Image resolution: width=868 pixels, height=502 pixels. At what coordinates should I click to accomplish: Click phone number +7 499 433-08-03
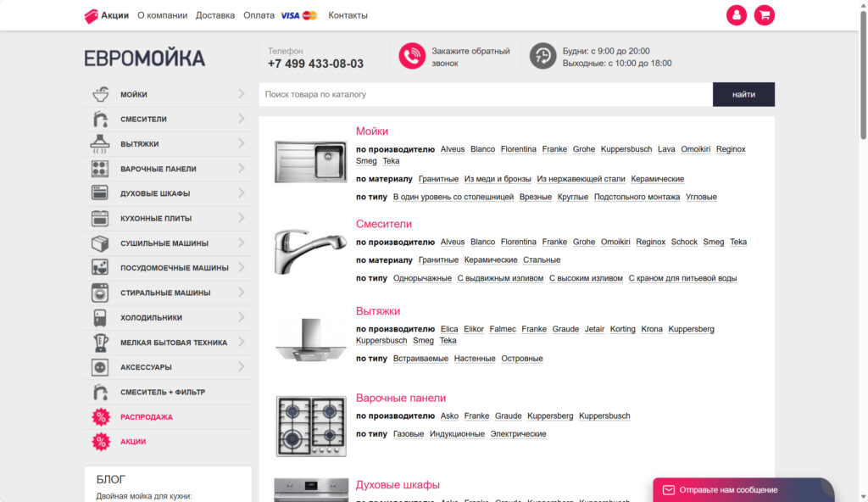tap(315, 64)
